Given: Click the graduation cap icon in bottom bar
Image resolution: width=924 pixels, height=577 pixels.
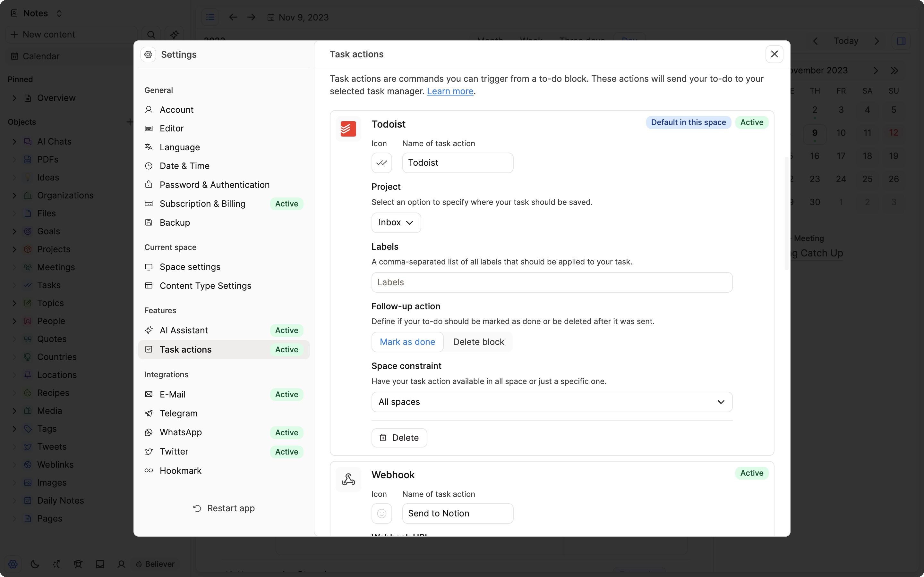Looking at the screenshot, I should 78,564.
